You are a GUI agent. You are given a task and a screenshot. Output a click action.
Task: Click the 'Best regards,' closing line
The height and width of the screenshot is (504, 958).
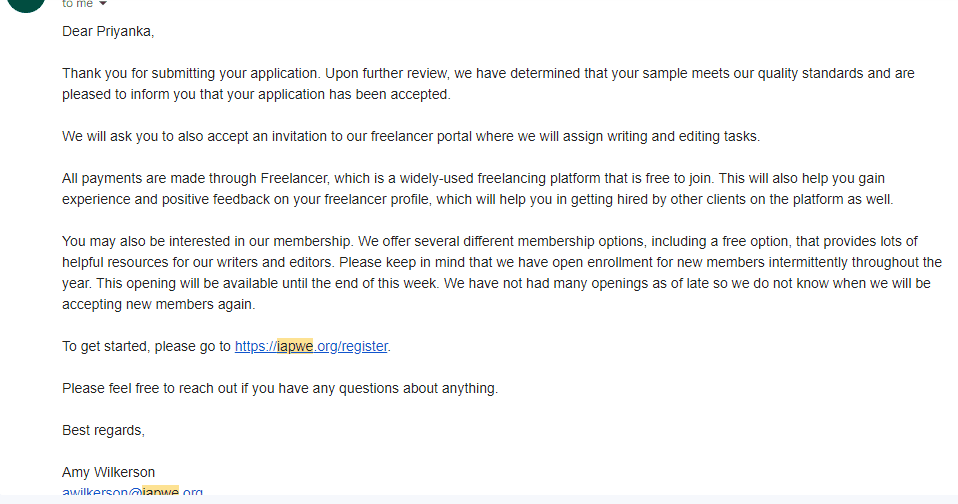point(103,431)
